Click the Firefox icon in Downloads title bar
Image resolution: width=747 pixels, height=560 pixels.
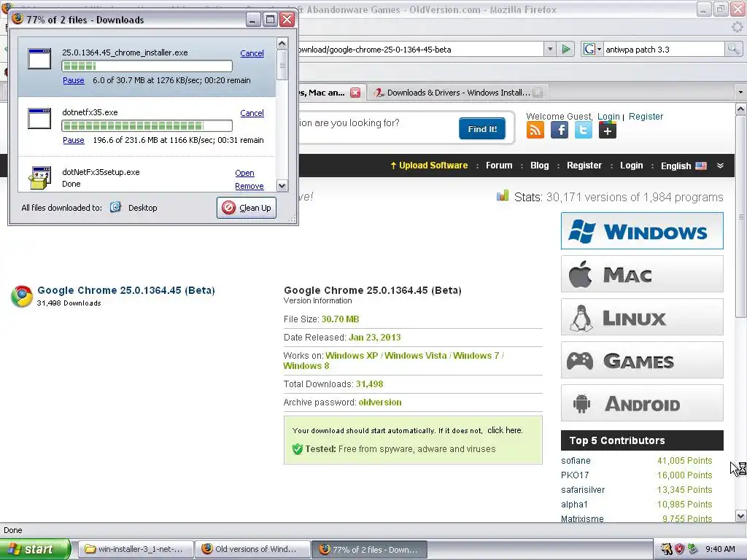(x=18, y=19)
